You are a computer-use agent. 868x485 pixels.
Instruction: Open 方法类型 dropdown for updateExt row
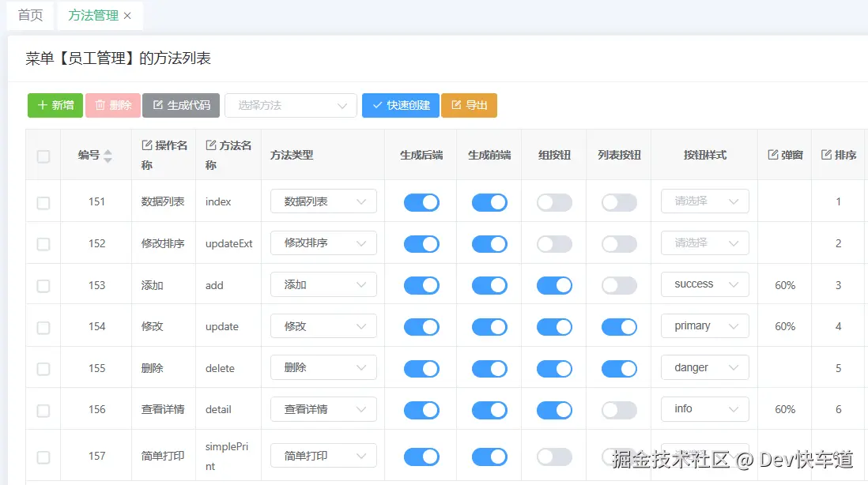tap(323, 242)
